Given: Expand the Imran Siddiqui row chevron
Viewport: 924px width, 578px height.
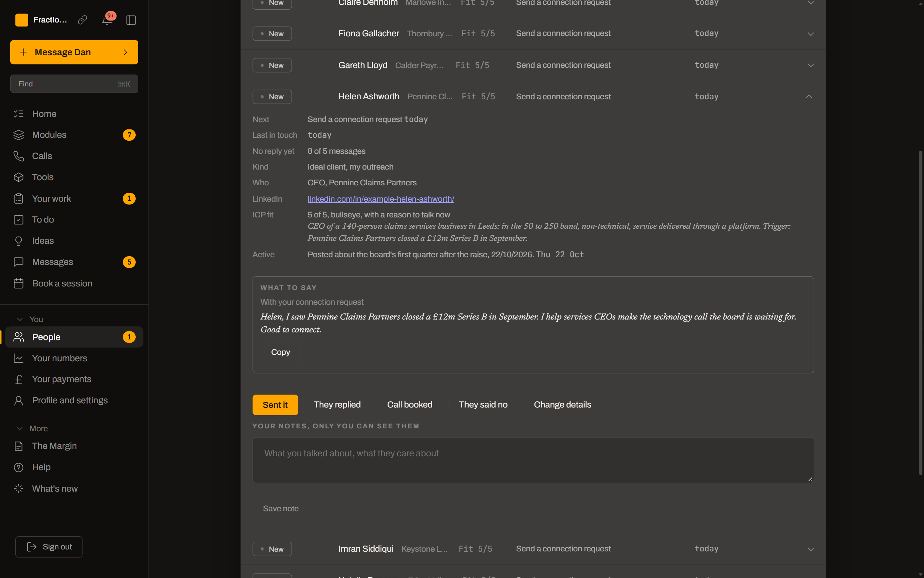Looking at the screenshot, I should (x=811, y=549).
